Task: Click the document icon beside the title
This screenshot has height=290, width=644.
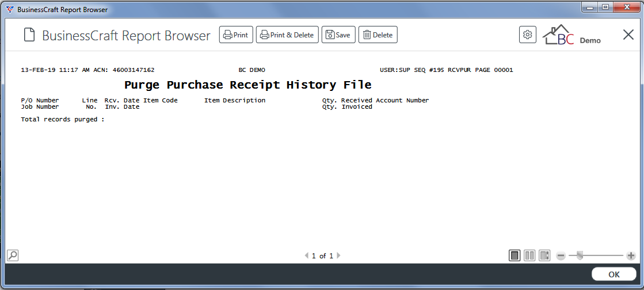Action: coord(29,35)
